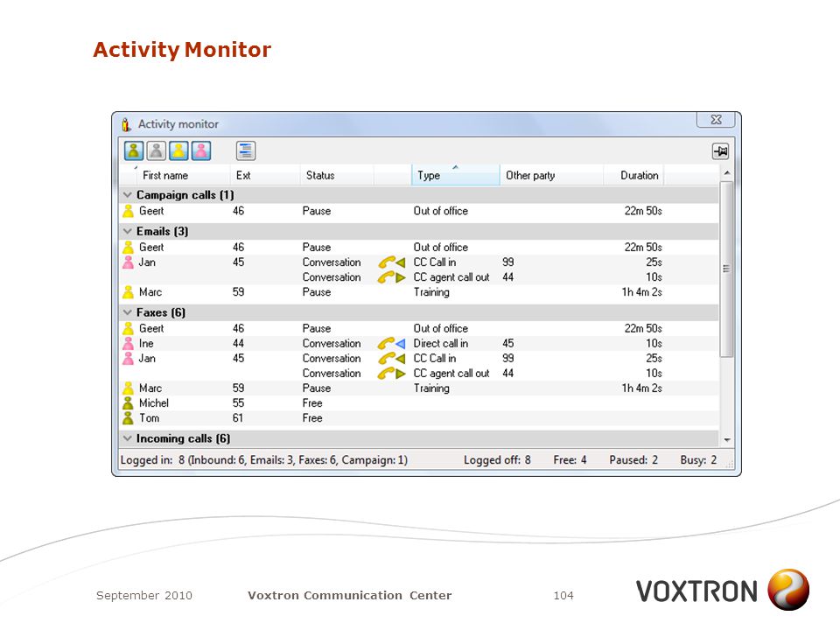The image size is (840, 630).
Task: Click Tom's green agent icon
Action: click(x=128, y=418)
